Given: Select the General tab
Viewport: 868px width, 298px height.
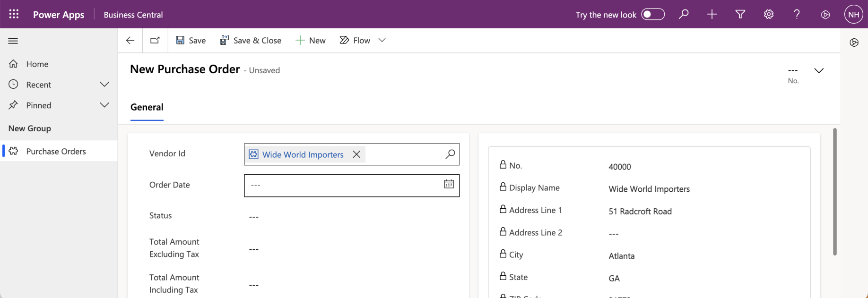Looking at the screenshot, I should pyautogui.click(x=147, y=107).
